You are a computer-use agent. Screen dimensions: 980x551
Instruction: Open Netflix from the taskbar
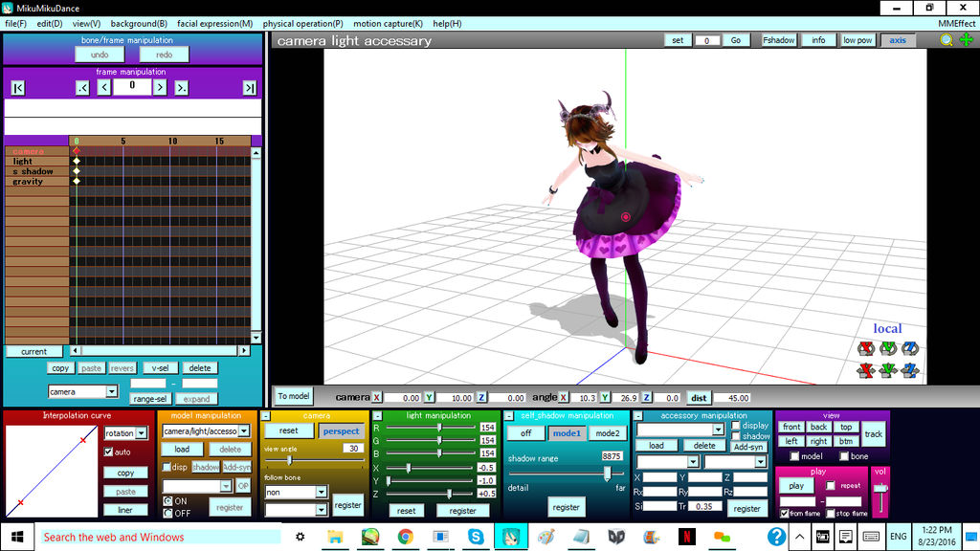pyautogui.click(x=686, y=537)
